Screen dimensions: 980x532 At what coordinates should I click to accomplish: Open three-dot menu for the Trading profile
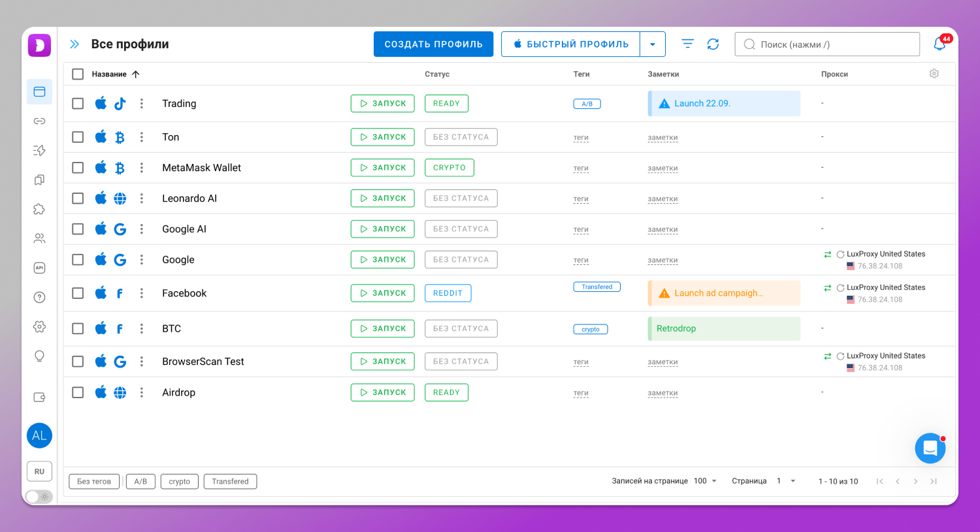142,104
